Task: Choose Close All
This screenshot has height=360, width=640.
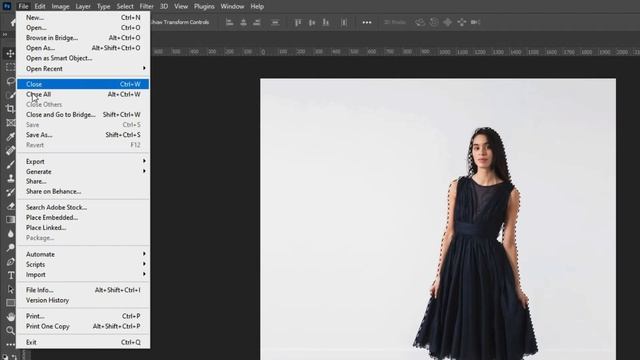Action: click(x=83, y=94)
